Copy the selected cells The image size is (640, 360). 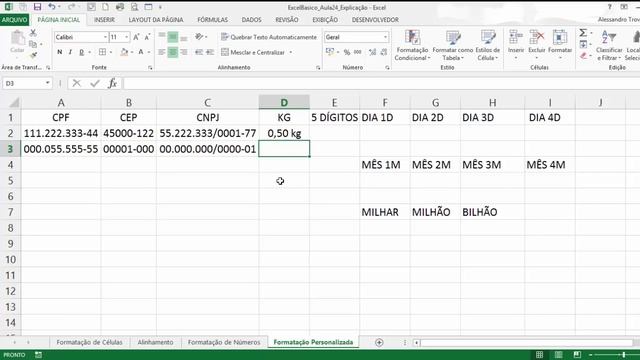point(33,44)
